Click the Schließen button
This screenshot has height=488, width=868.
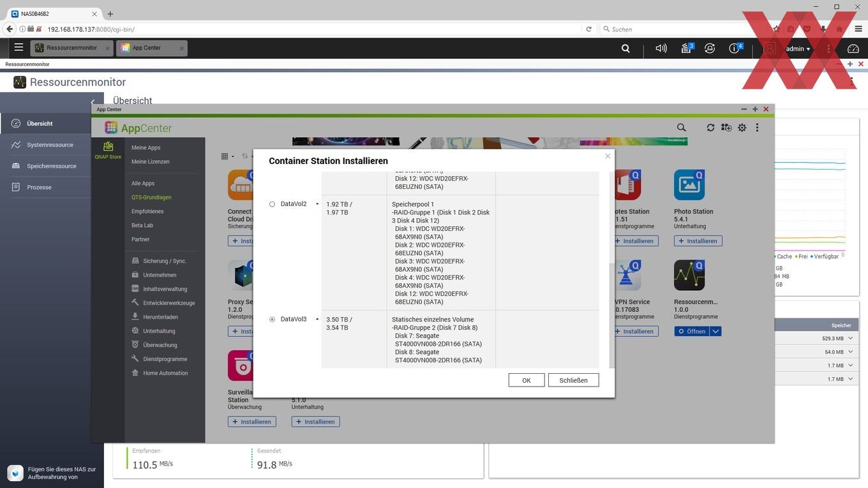click(573, 380)
